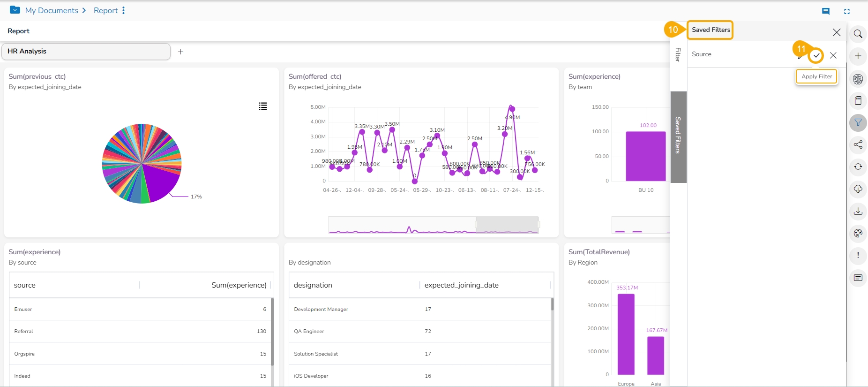Click the cloud download icon
Image resolution: width=868 pixels, height=387 pixels.
pyautogui.click(x=858, y=189)
